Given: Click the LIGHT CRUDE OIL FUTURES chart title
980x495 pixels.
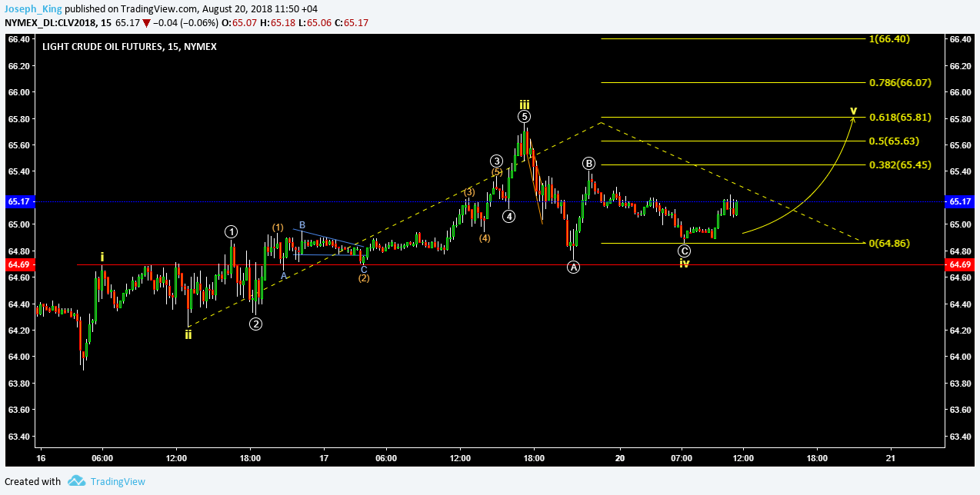Looking at the screenshot, I should pos(129,46).
